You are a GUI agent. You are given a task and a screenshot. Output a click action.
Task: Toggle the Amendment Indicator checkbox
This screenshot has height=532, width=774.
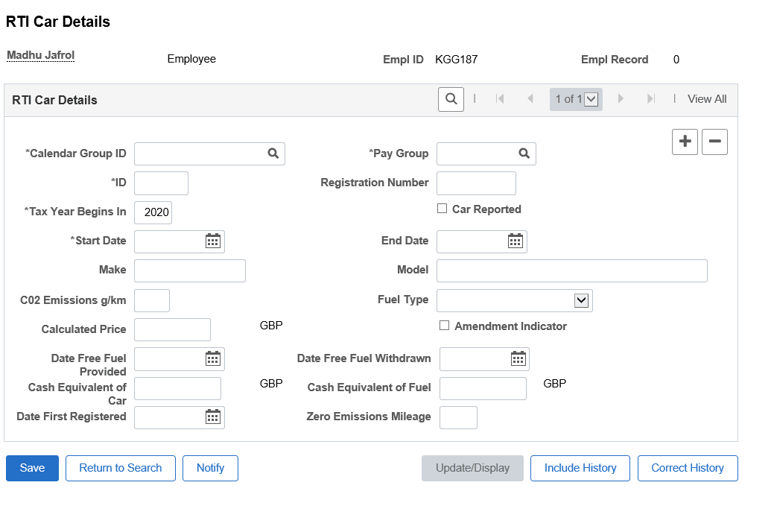point(445,326)
